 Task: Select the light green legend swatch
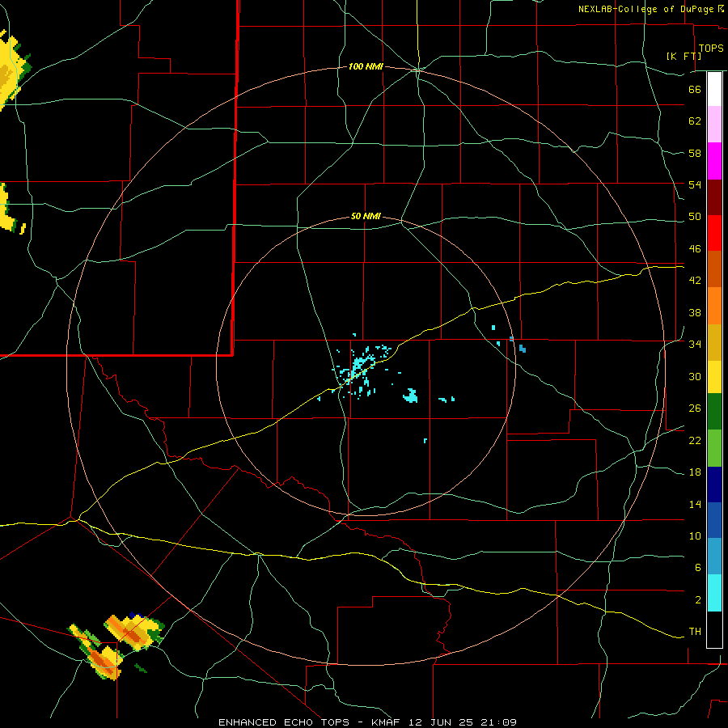[x=714, y=448]
